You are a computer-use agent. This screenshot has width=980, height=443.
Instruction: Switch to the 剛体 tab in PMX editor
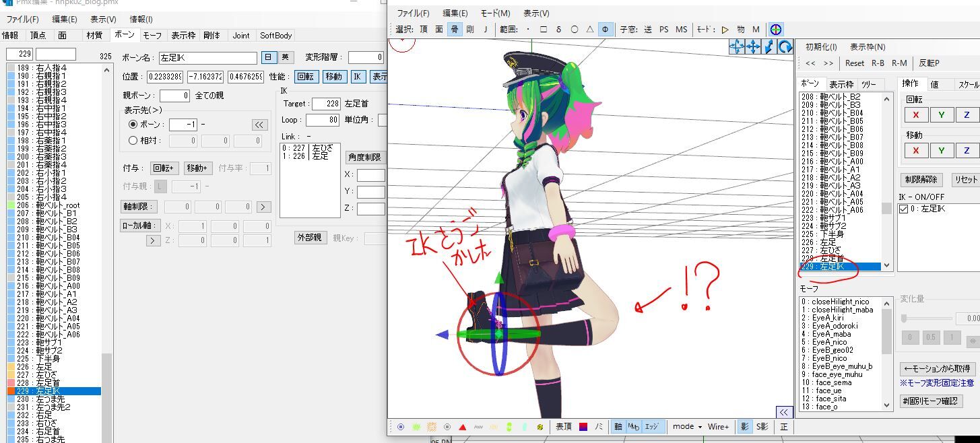coord(211,36)
